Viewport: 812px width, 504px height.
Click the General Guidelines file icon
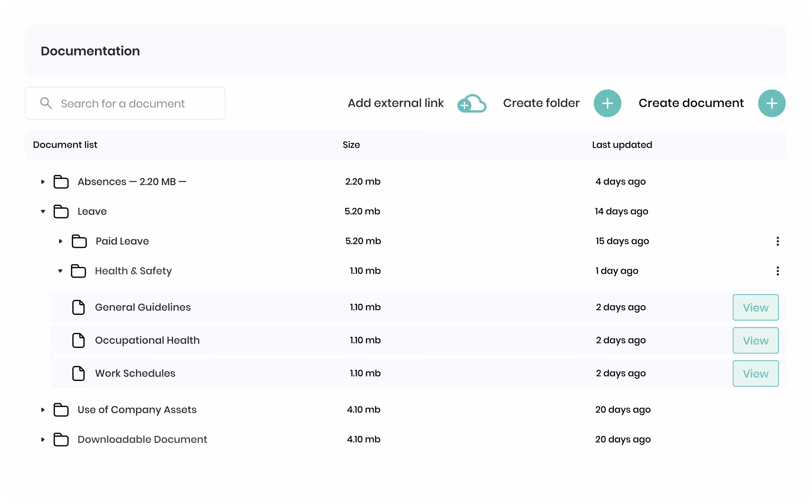(78, 307)
